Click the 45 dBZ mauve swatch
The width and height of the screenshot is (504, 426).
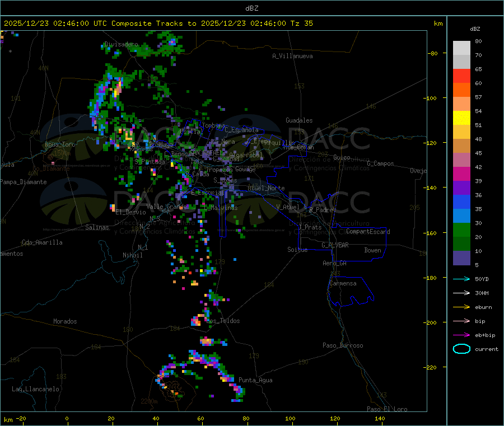[x=461, y=160]
